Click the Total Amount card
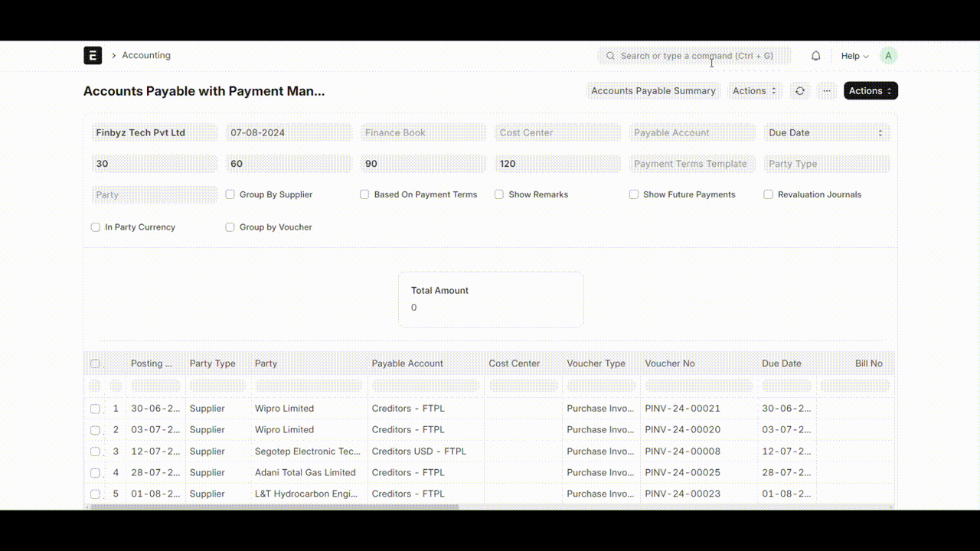This screenshot has width=980, height=551. tap(491, 299)
